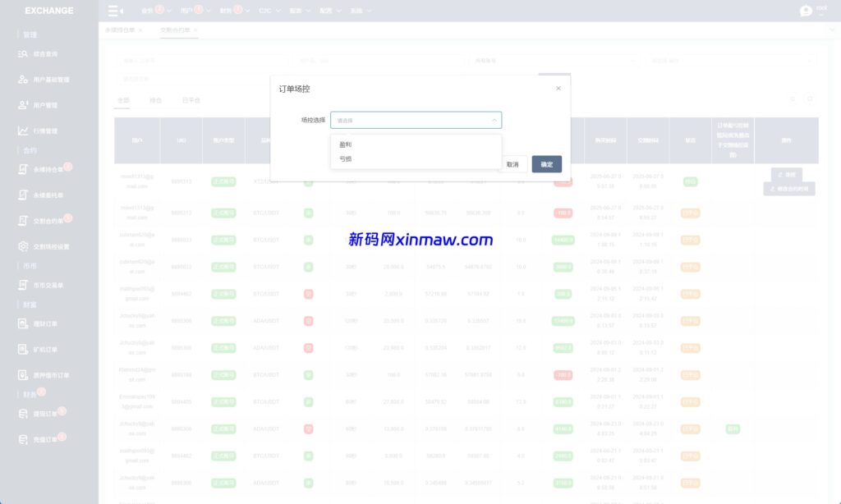Switch to the 已平仓 filter tab
Image resolution: width=841 pixels, height=504 pixels.
coord(191,100)
